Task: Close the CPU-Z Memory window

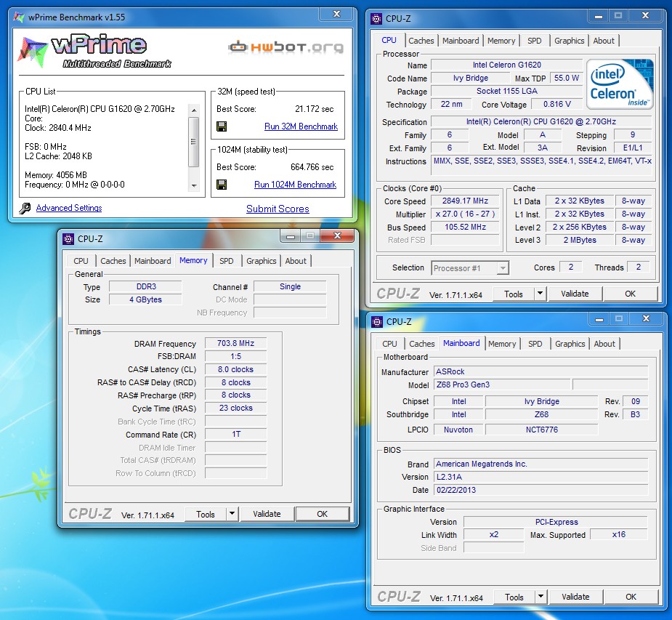Action: pyautogui.click(x=337, y=235)
